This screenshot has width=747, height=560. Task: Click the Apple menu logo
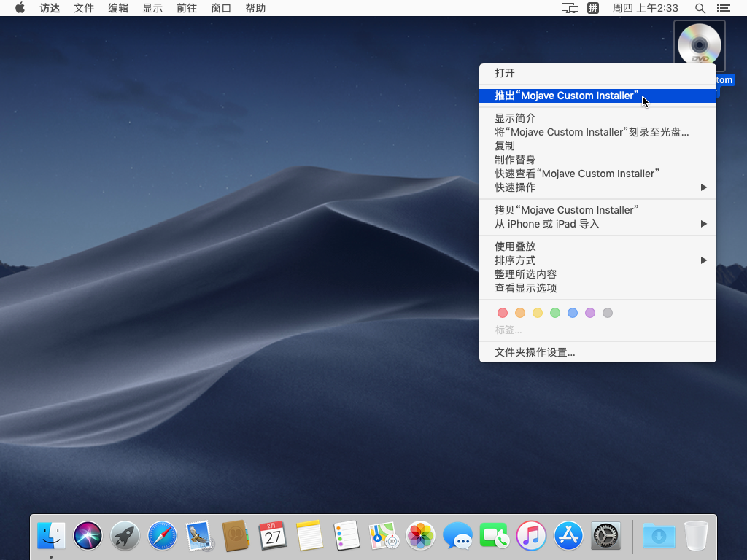[x=20, y=8]
